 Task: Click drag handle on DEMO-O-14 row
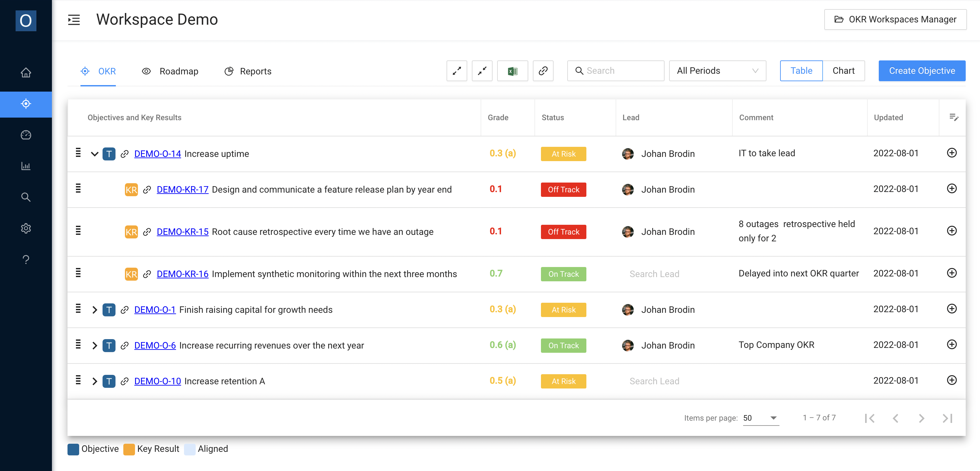tap(79, 152)
